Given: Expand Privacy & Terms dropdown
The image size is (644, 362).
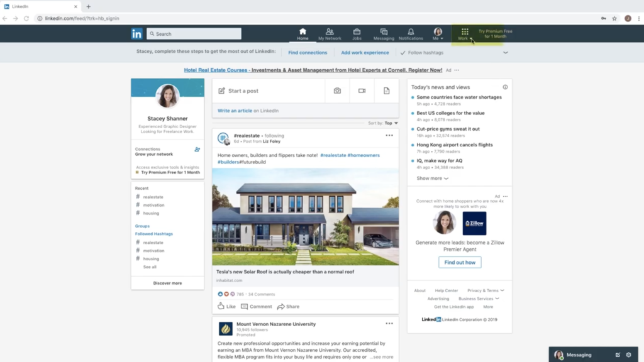Looking at the screenshot, I should click(486, 290).
